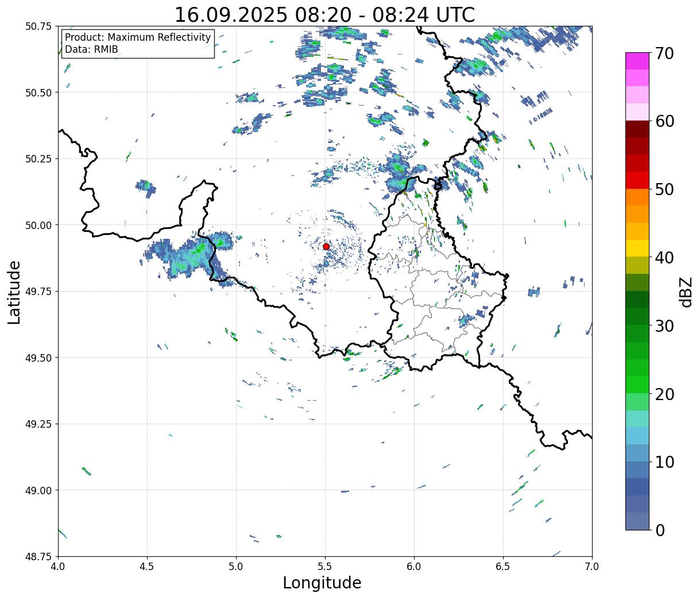Click longitude tick label 4.0
The image size is (700, 597).
click(58, 567)
